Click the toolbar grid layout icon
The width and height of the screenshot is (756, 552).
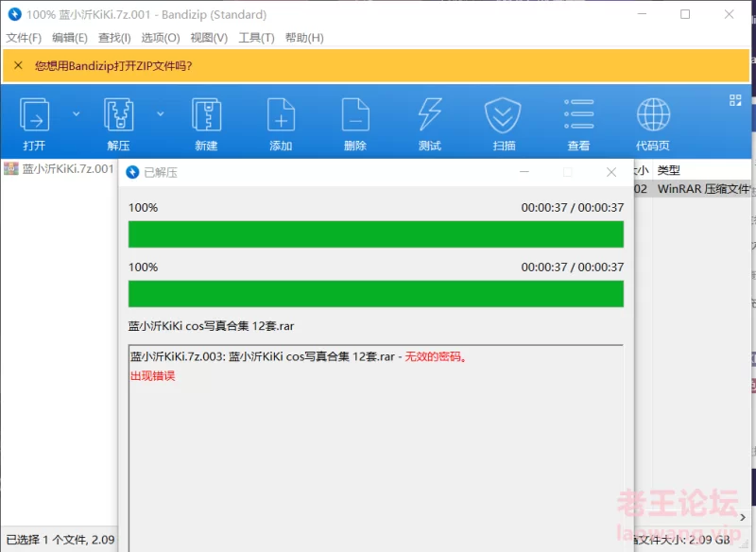[735, 100]
